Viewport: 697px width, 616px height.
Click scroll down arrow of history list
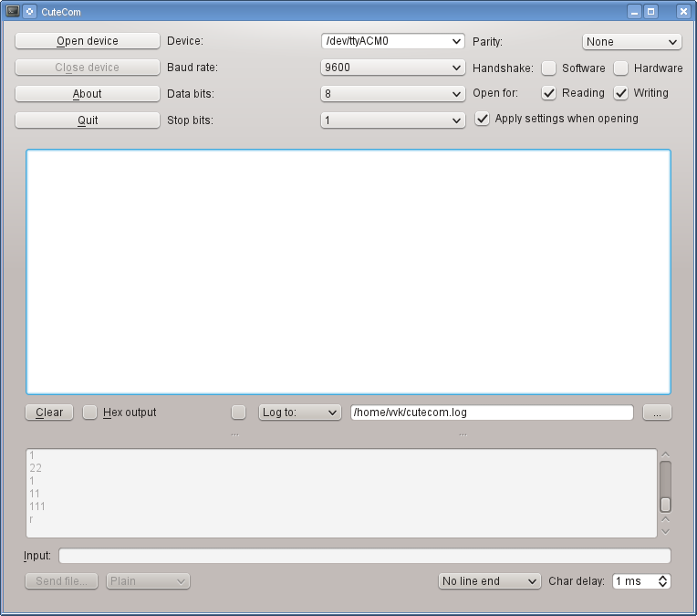[x=665, y=531]
